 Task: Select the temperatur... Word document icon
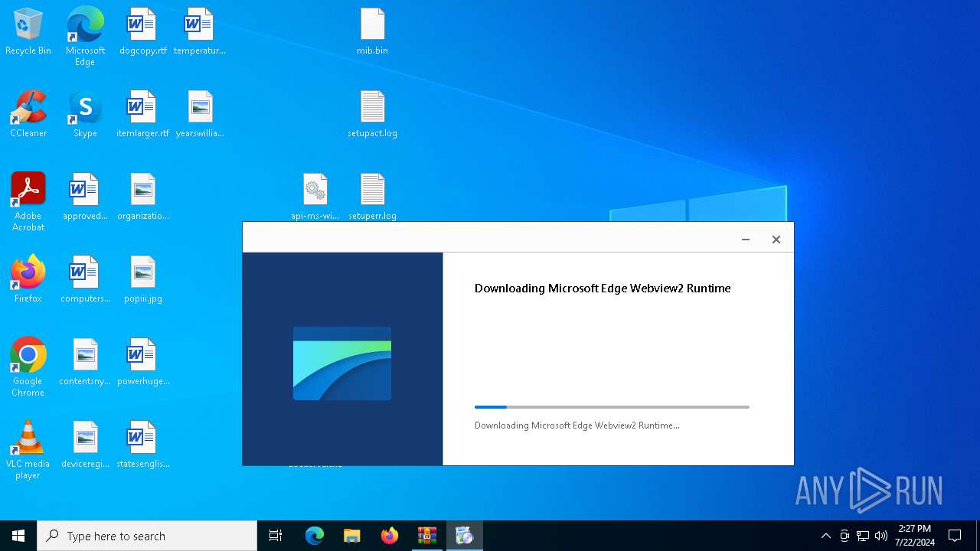pyautogui.click(x=199, y=32)
